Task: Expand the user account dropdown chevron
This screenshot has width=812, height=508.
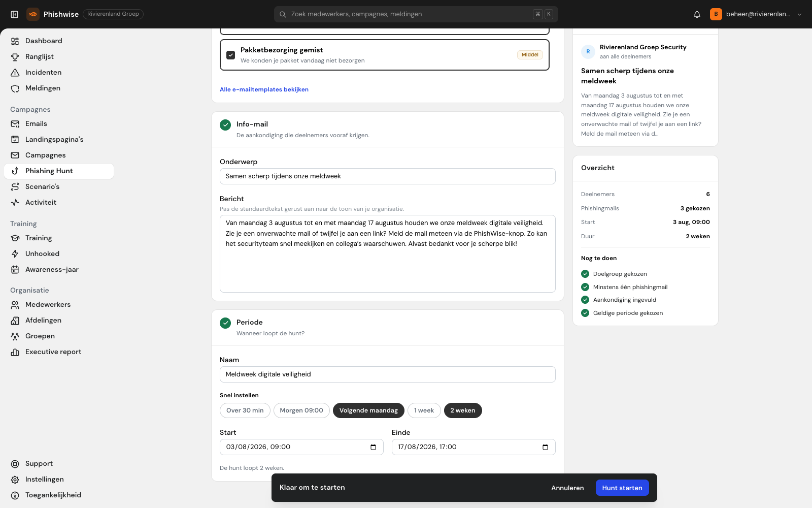Action: (x=800, y=14)
